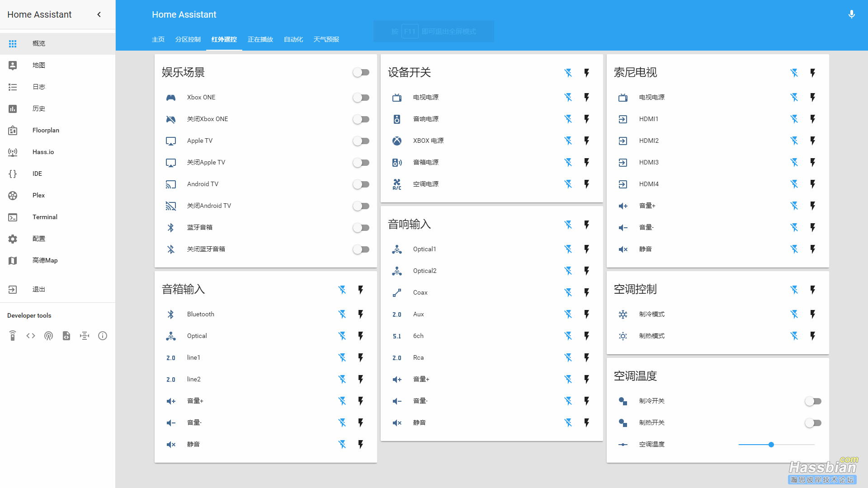Screen dimensions: 868x488
Task: Click the lightning bolt icon next to HDMI1
Action: pyautogui.click(x=812, y=118)
